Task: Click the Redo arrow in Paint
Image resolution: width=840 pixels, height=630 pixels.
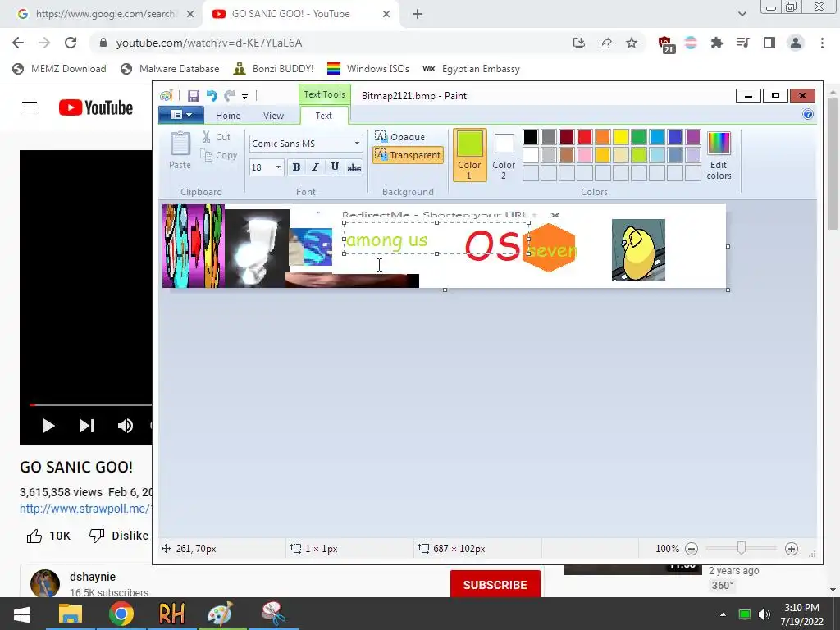Action: pos(230,96)
